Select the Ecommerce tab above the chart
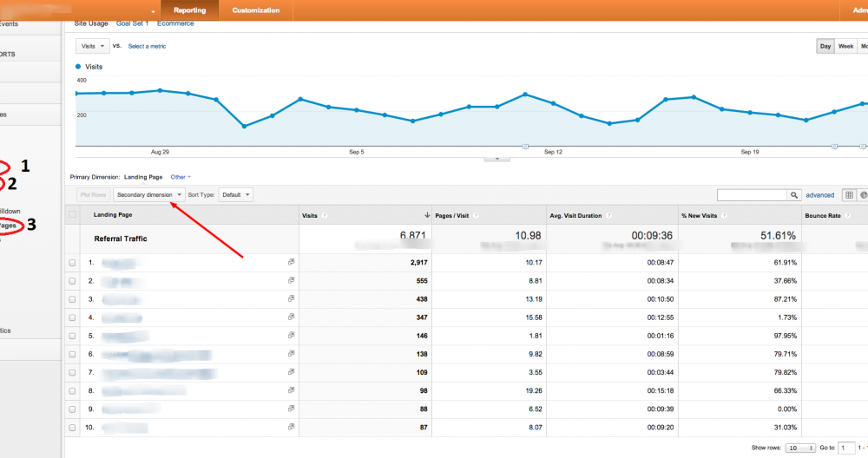The height and width of the screenshot is (458, 868). tap(175, 23)
